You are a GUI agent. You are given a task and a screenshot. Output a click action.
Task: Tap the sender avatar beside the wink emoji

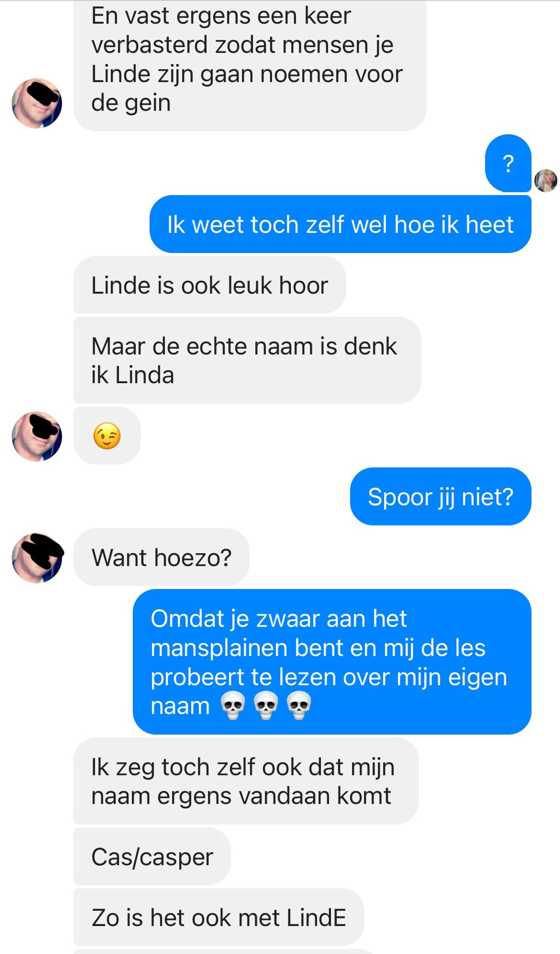point(37,436)
